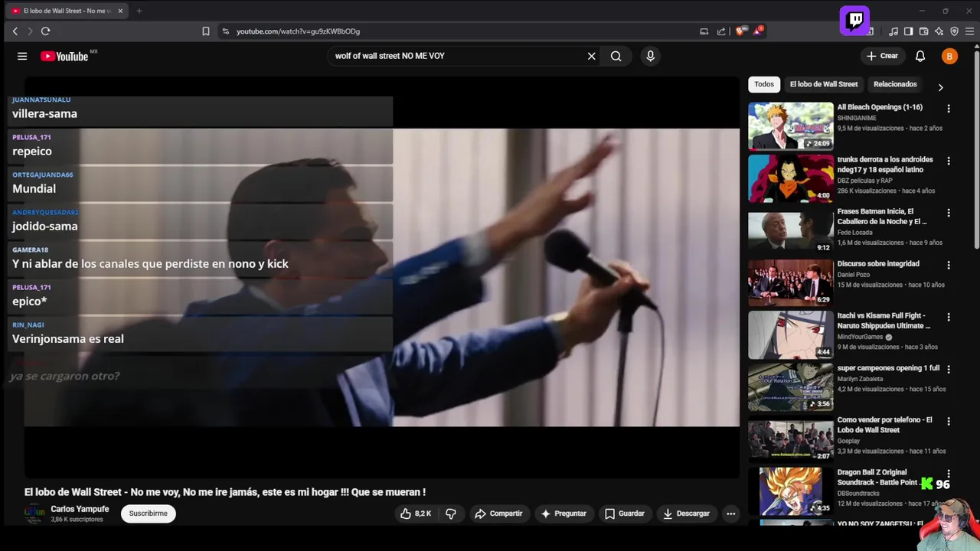Open the site settings icon beside the URL

point(225,31)
